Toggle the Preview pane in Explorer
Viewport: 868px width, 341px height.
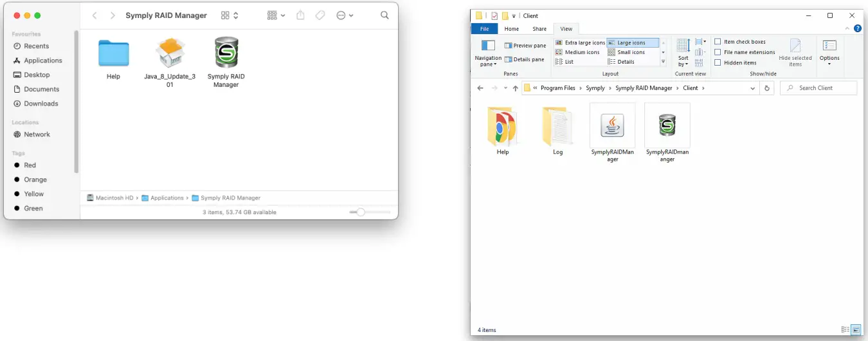pos(525,46)
